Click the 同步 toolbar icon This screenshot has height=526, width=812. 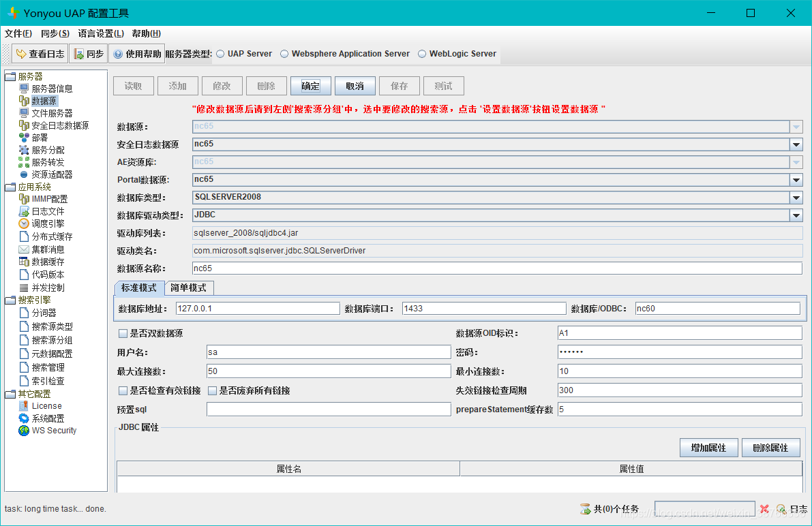[x=79, y=54]
